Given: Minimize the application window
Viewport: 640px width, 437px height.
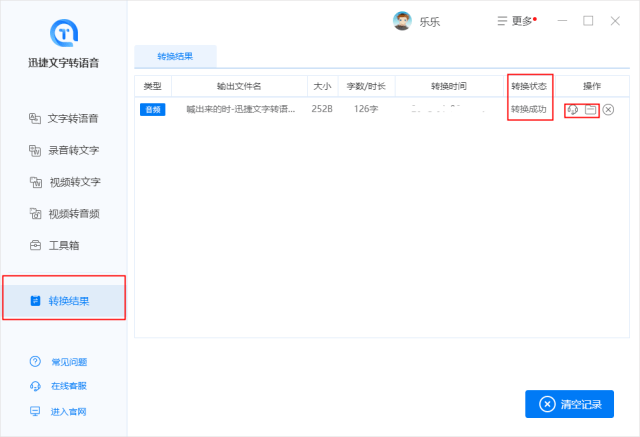Looking at the screenshot, I should click(562, 21).
